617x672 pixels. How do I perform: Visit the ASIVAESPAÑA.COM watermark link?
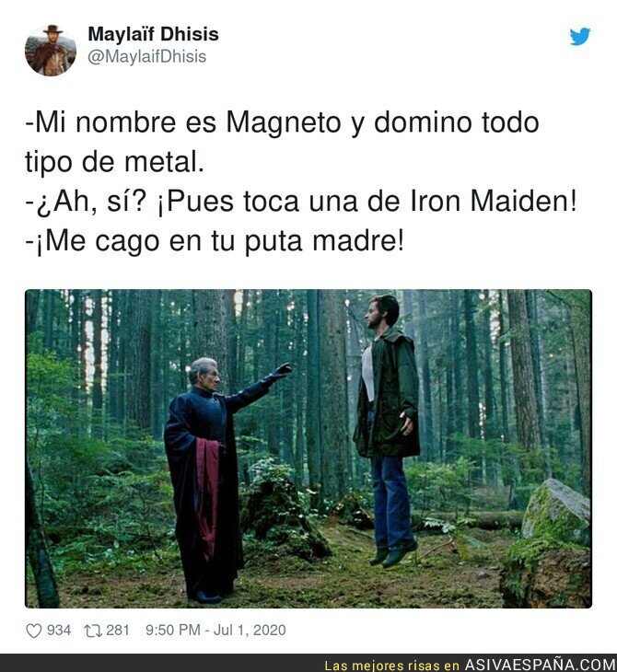[x=541, y=665]
